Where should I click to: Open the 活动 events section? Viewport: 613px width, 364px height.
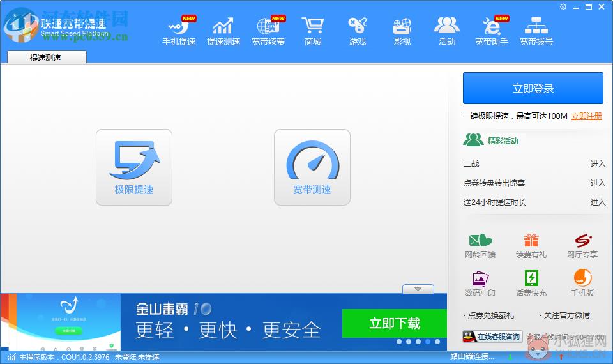[x=447, y=31]
